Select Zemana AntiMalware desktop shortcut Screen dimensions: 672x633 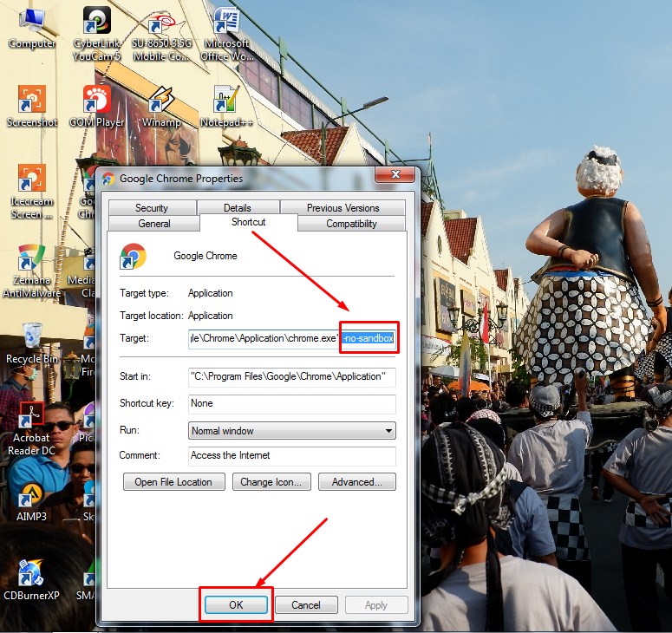point(32,271)
